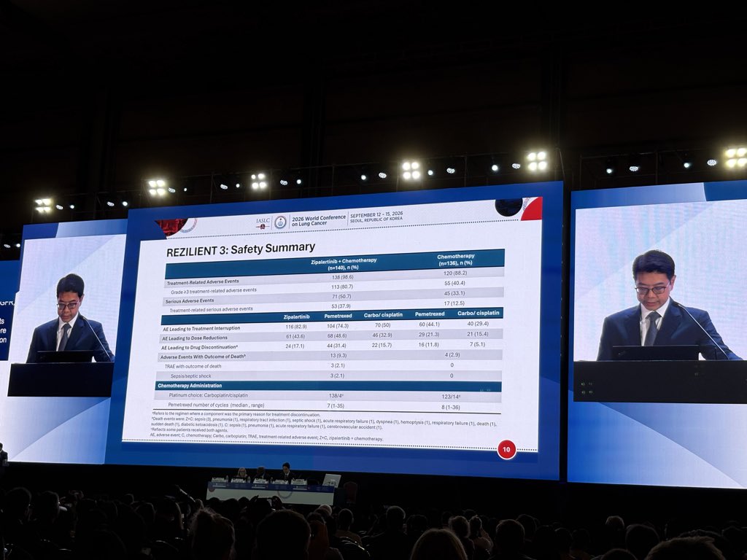Viewport: 747px width, 560px height.
Task: Click the value '55 (40.4)'
Action: point(454,283)
